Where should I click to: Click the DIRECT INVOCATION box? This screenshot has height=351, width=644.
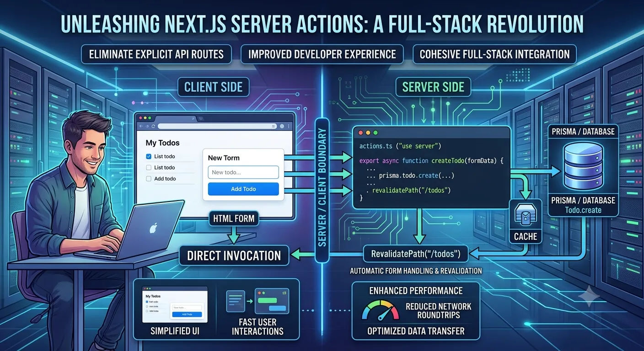[x=234, y=255]
